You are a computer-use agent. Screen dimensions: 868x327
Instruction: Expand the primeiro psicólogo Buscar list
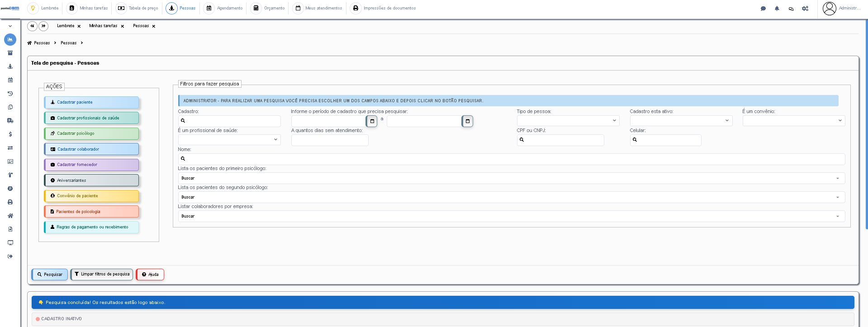click(x=512, y=178)
